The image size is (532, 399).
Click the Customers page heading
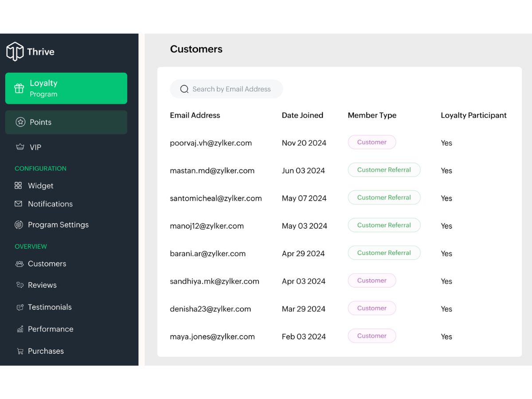coord(196,49)
